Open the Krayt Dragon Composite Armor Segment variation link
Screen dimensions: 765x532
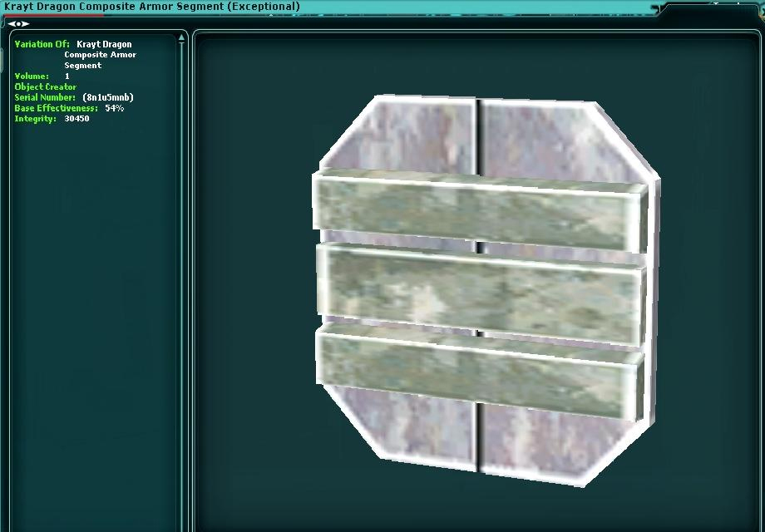pyautogui.click(x=101, y=54)
